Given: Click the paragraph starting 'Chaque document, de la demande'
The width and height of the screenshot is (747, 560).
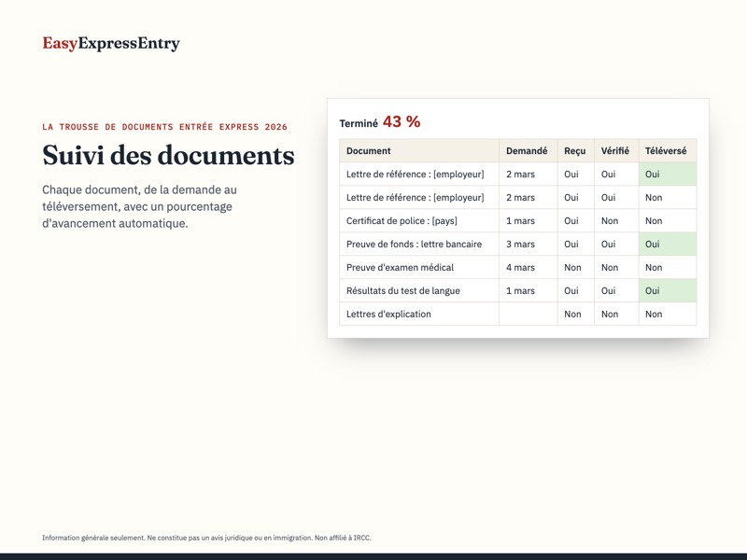Looking at the screenshot, I should [139, 206].
